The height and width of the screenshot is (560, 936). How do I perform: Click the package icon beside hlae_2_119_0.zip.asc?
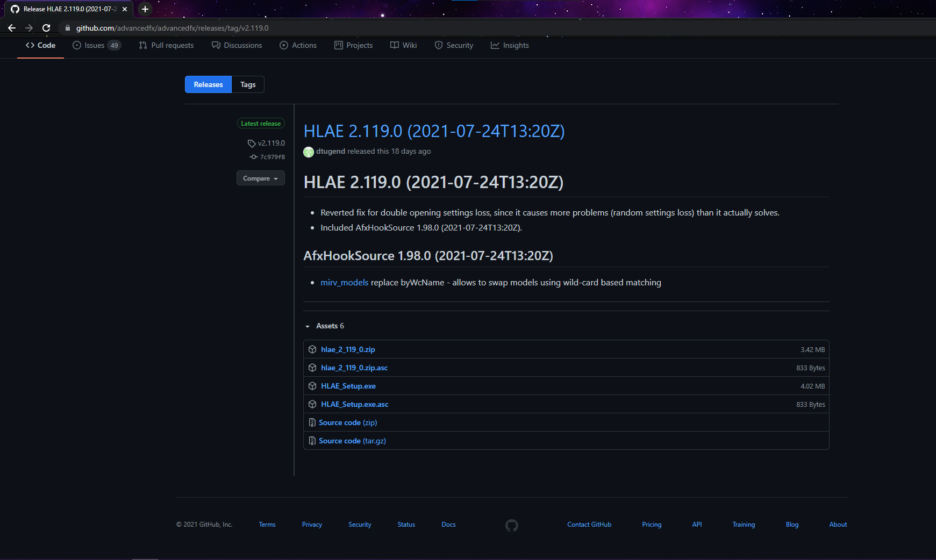(x=312, y=368)
